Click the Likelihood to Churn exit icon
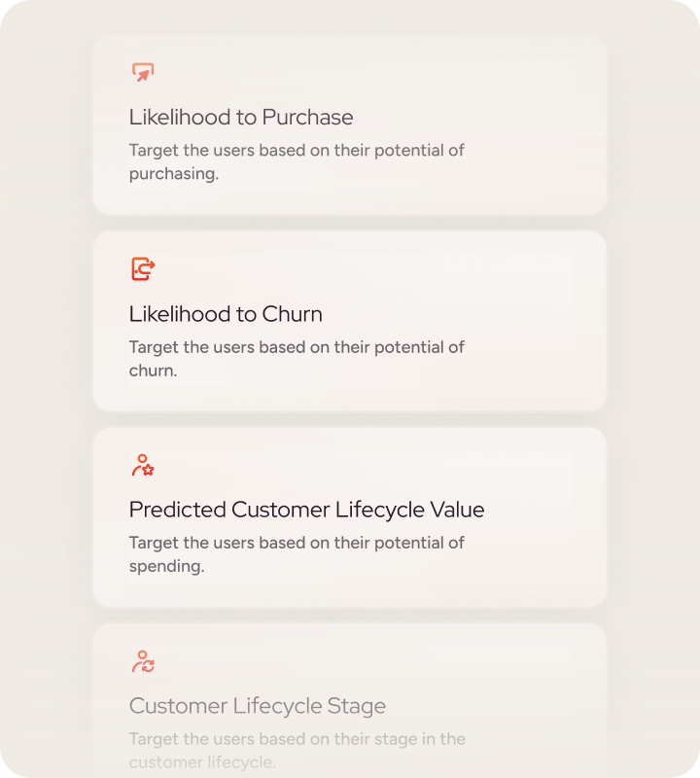Screen dimensions: 700x778 pyautogui.click(x=143, y=268)
